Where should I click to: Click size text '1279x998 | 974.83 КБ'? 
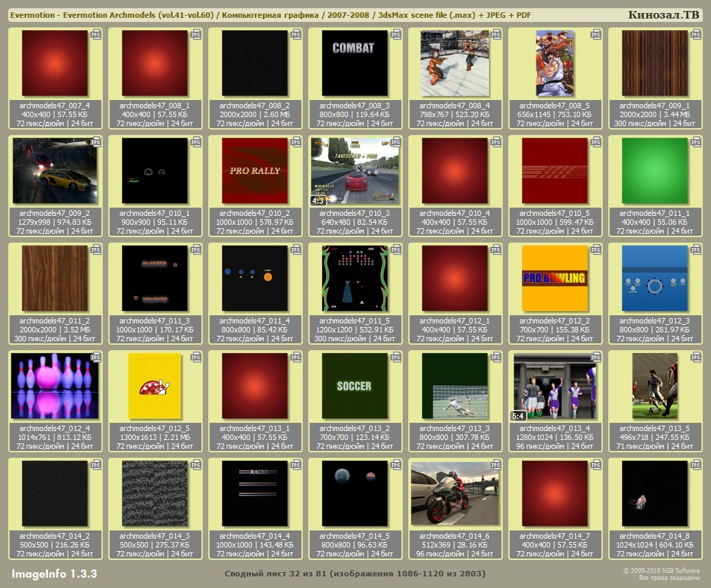click(54, 222)
